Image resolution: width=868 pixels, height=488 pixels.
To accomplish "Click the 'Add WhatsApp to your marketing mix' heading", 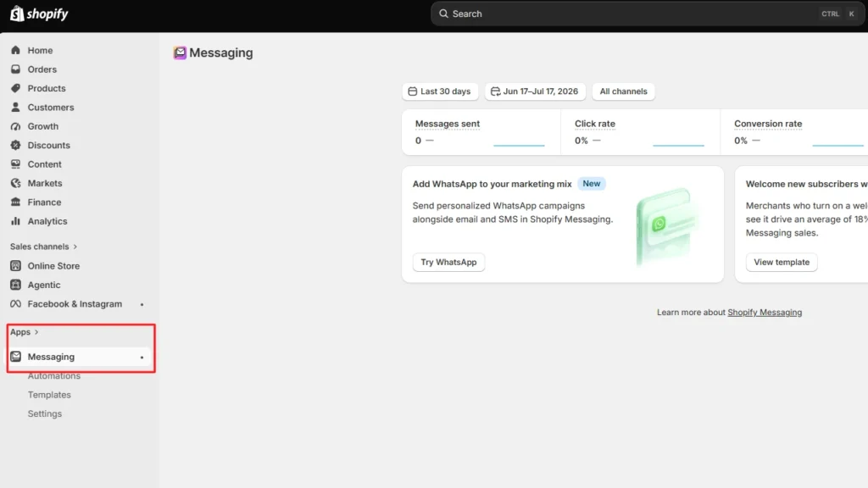I will coord(492,184).
